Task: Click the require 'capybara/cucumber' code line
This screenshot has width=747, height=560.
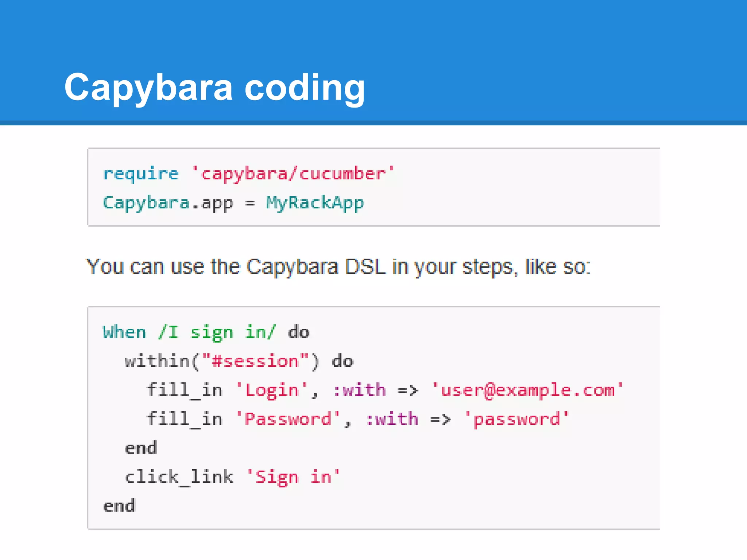Action: (x=249, y=174)
